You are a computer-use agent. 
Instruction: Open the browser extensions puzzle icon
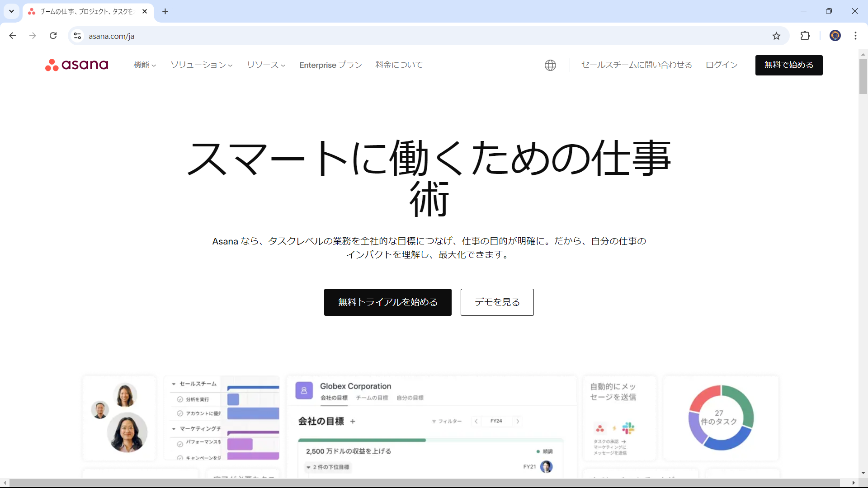[805, 36]
